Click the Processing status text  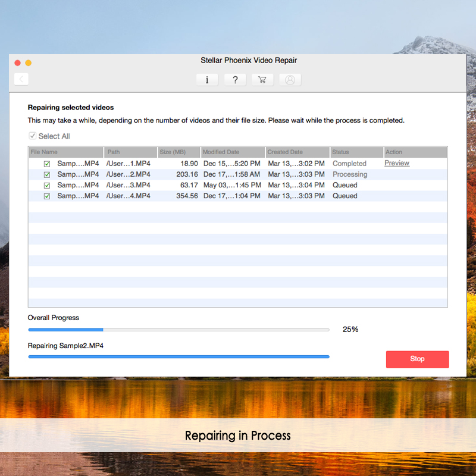[x=350, y=174]
